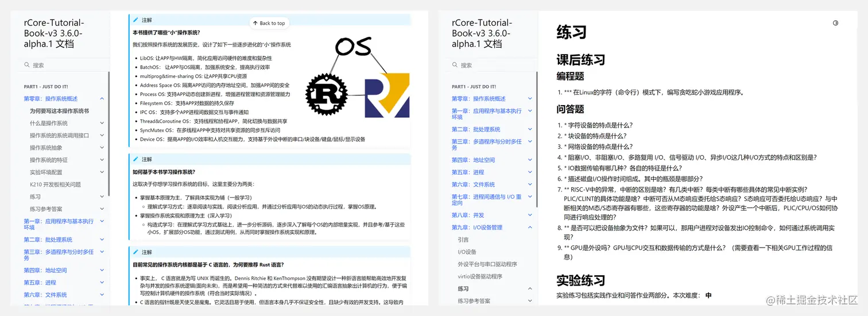Collapse 第九章:I/O设备管理 chevron in right sidebar
The image size is (868, 316).
530,228
